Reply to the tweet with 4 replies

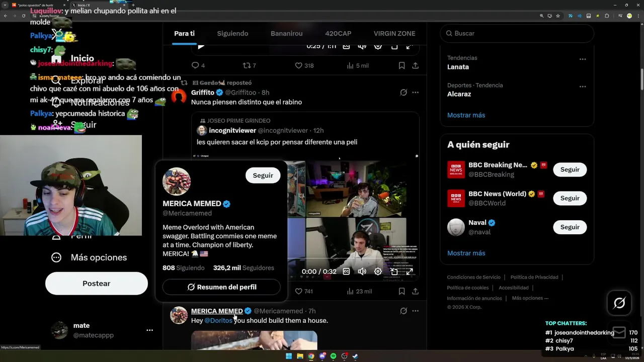tap(198, 65)
